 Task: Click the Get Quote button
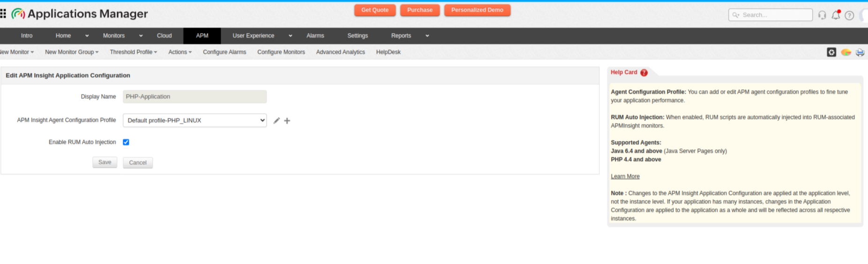coord(375,10)
